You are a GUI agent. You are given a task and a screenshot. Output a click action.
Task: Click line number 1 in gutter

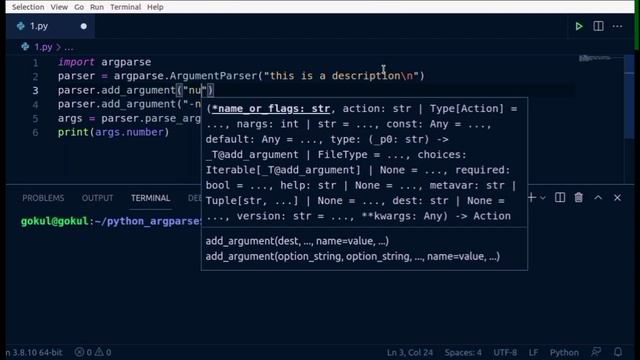click(x=36, y=62)
